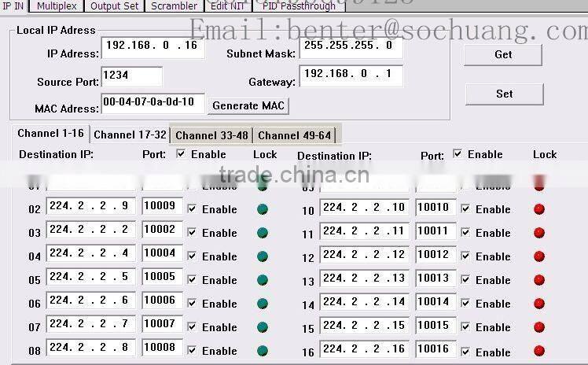Toggle Enable checkbox on channel 04
Viewport: 588px width, 365px height.
192,256
